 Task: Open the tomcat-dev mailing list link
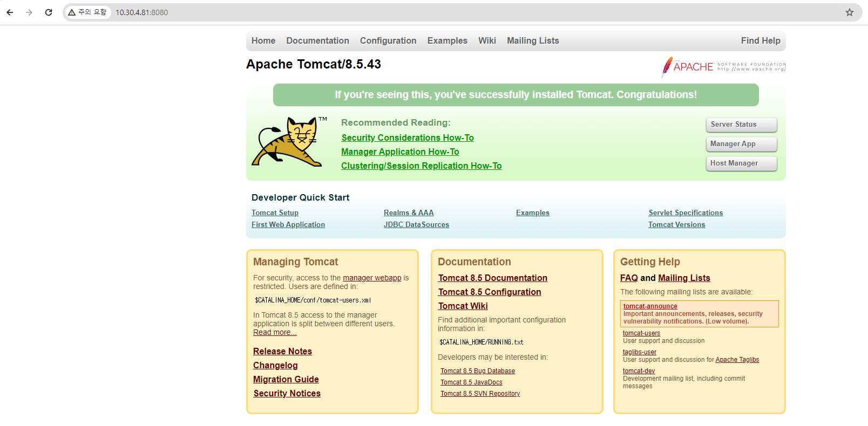639,371
